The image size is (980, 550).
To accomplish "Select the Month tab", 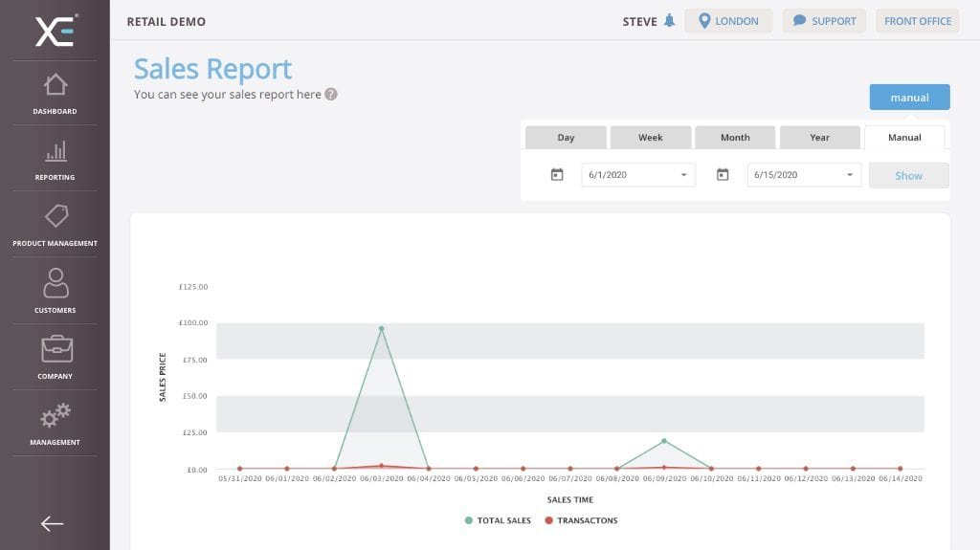I will click(x=735, y=138).
